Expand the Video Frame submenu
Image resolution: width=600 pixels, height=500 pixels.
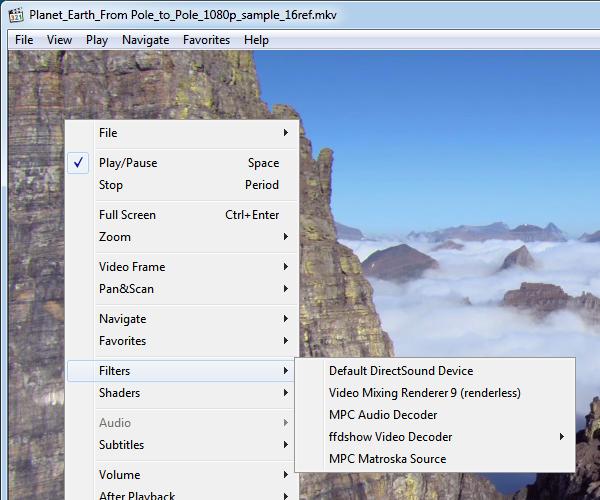click(x=182, y=267)
